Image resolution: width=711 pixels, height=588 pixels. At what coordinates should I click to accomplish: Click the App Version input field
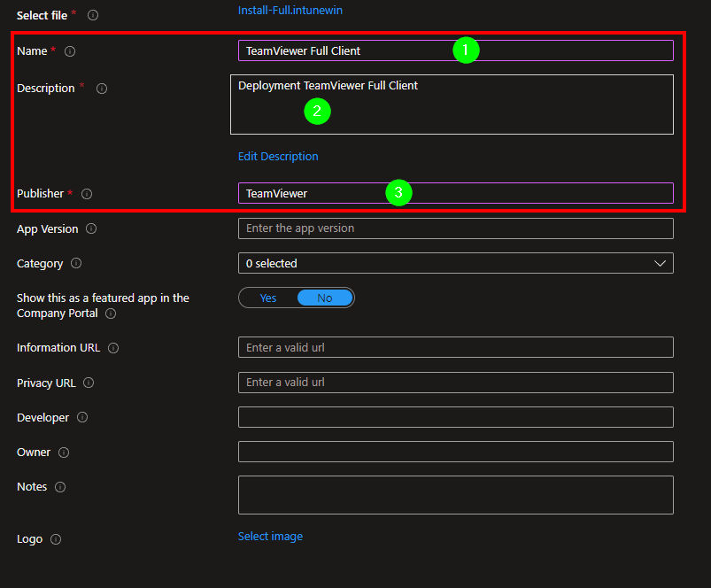(x=456, y=228)
